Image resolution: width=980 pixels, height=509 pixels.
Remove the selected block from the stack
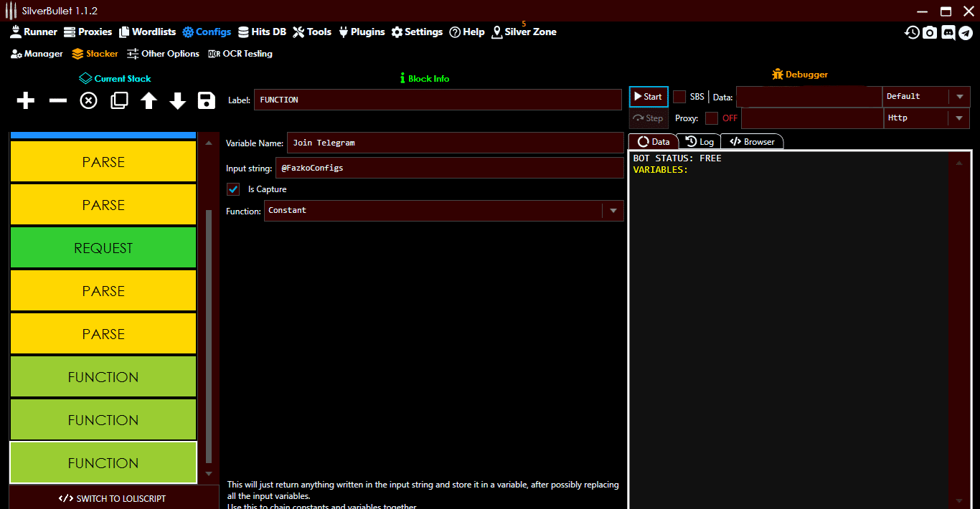tap(57, 100)
